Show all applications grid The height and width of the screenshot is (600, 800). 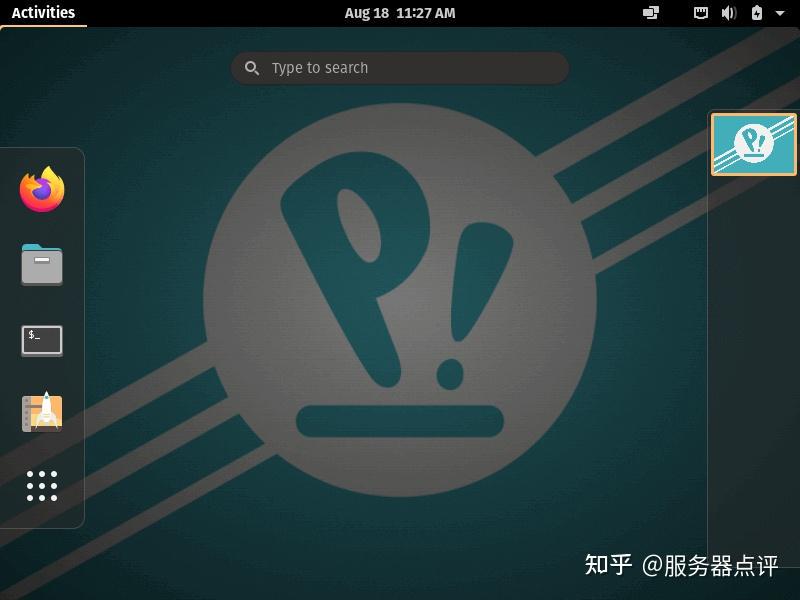(x=42, y=486)
